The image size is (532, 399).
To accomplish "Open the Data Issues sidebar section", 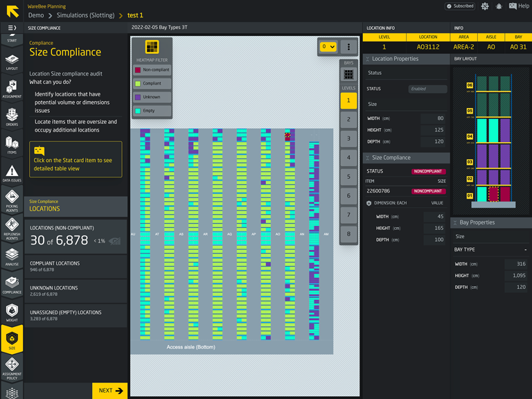I will 12,173.
